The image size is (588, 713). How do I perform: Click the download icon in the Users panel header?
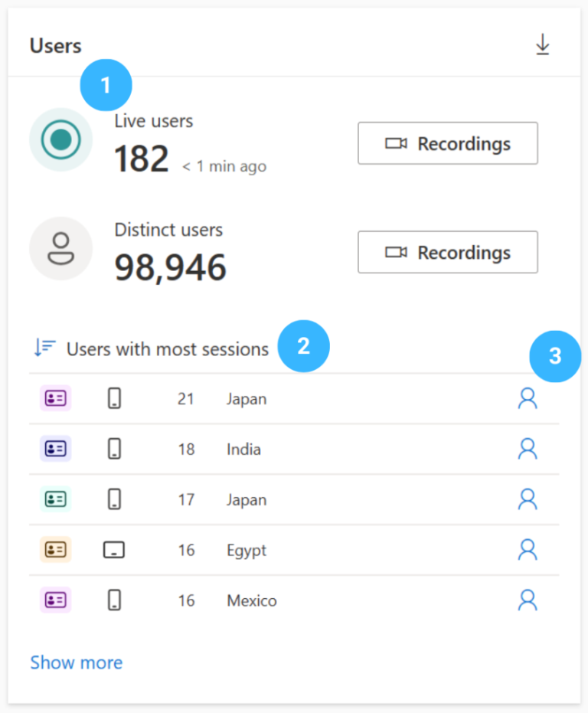[543, 44]
